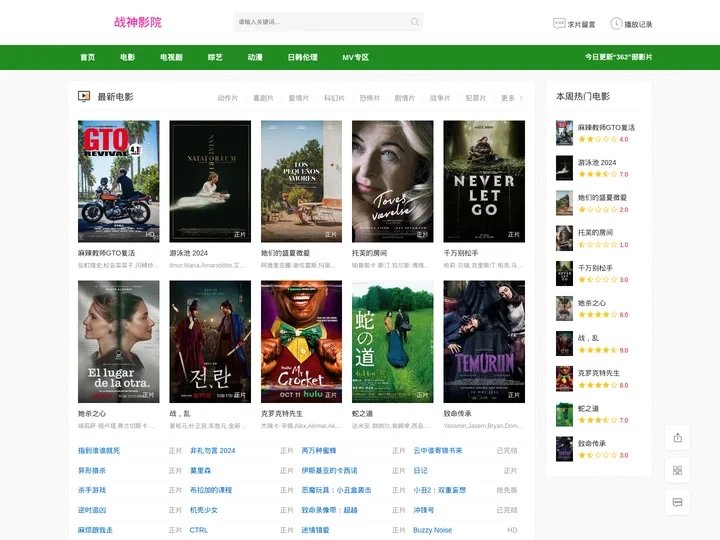Open 战，乱 in weekly hot list
Image resolution: width=720 pixels, height=540 pixels.
point(588,338)
